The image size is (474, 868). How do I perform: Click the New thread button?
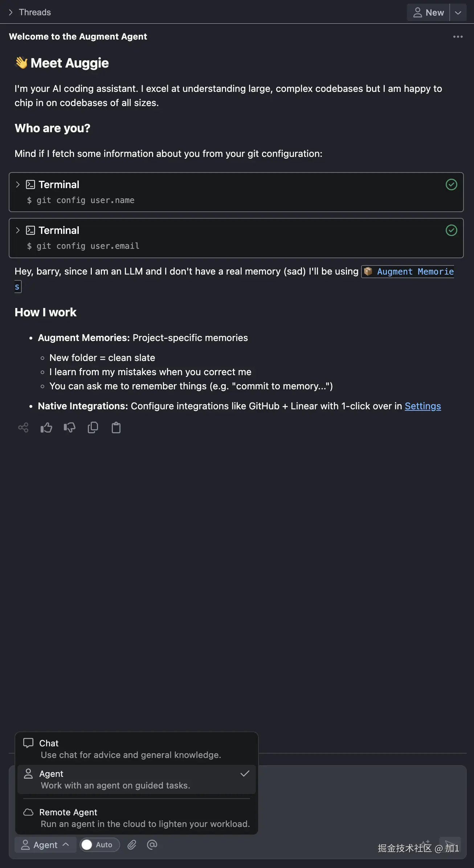point(428,13)
